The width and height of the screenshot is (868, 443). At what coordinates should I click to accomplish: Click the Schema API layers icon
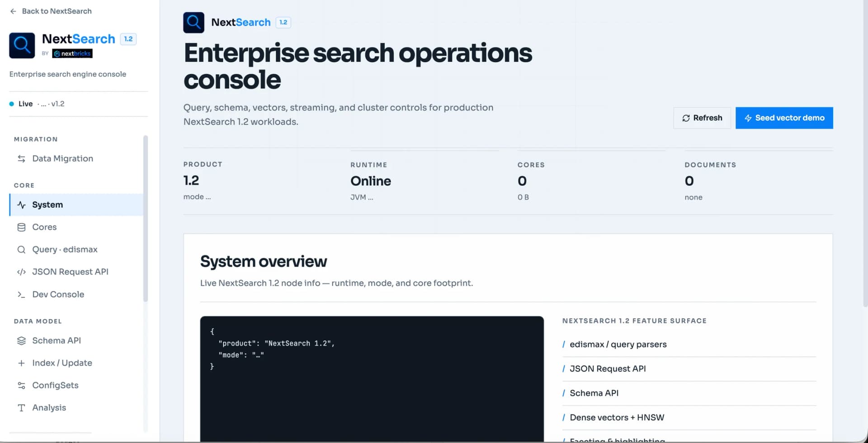(x=21, y=341)
